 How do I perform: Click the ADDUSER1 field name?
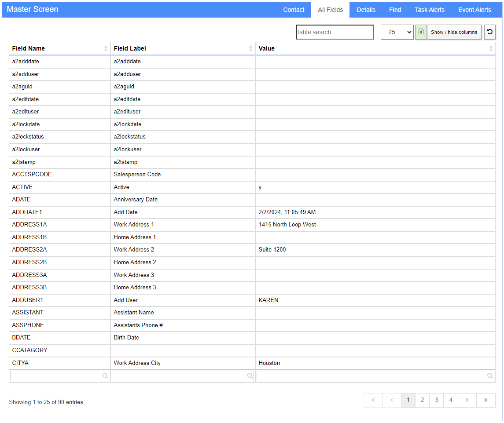coord(27,300)
